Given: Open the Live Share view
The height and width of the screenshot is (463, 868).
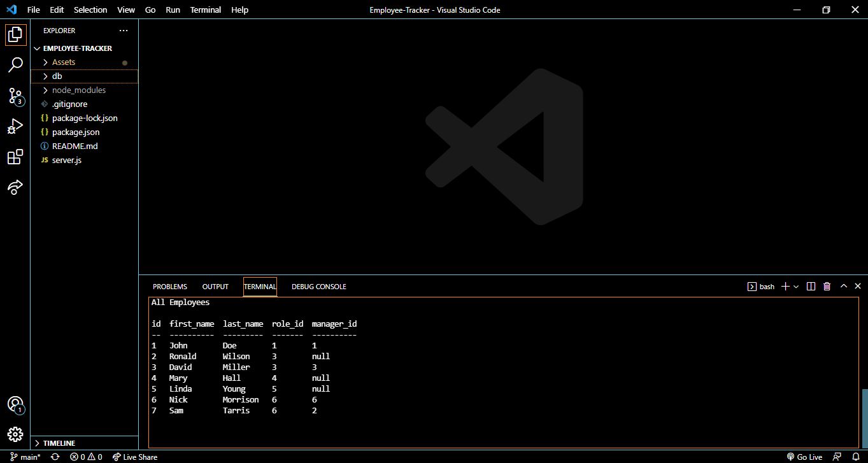Looking at the screenshot, I should (15, 187).
